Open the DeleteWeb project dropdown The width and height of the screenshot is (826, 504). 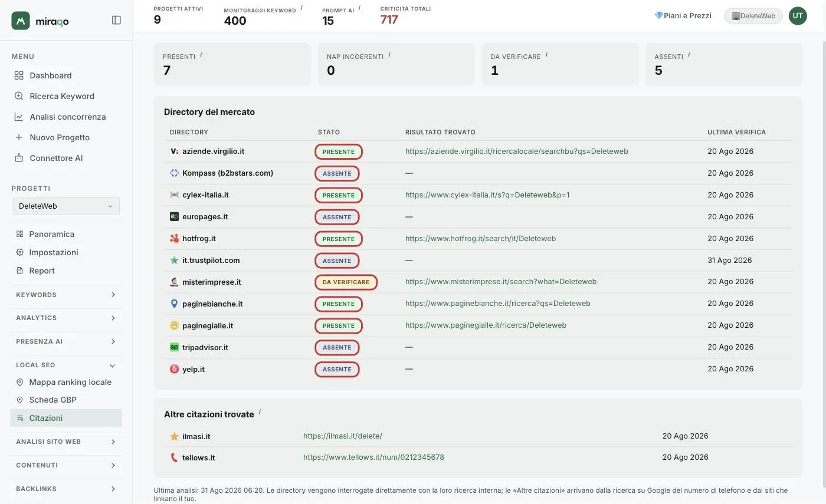[x=66, y=206]
